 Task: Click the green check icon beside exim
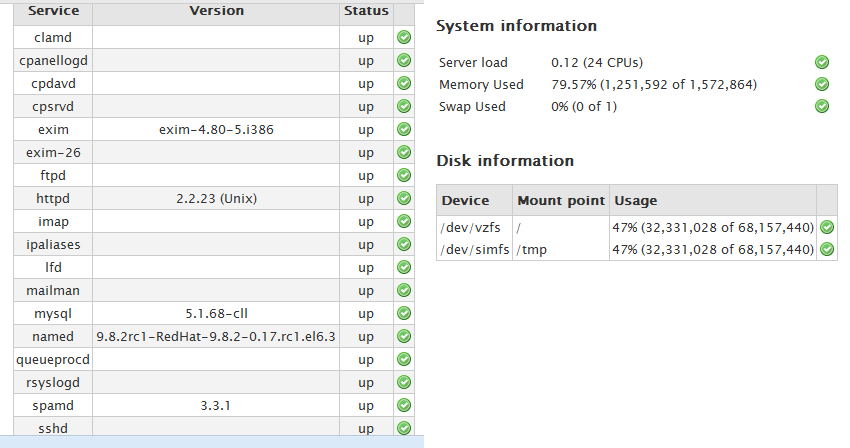(404, 129)
